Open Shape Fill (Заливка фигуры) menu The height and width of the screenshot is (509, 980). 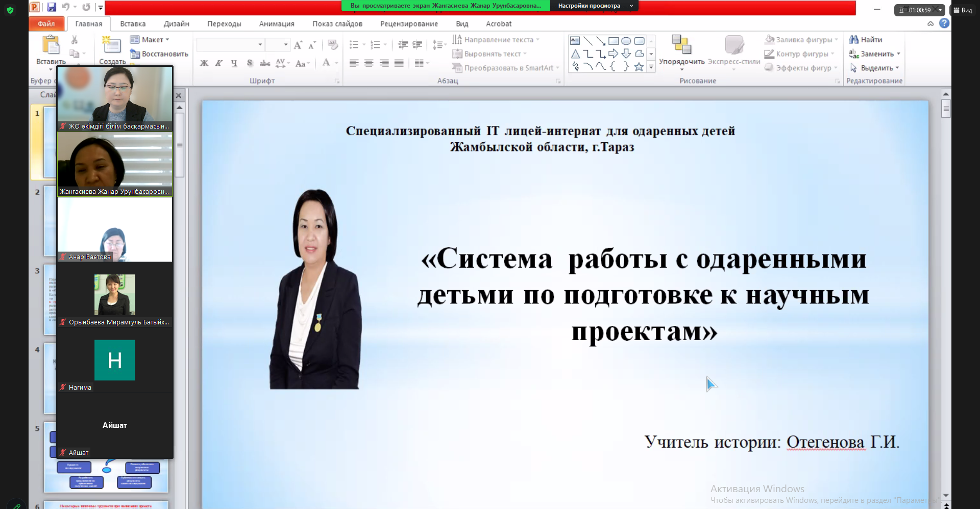(801, 40)
